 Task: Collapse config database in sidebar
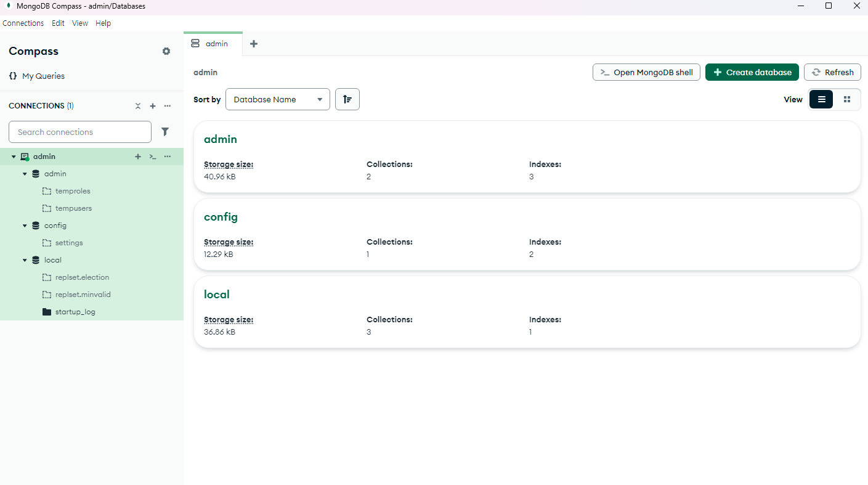pos(25,226)
